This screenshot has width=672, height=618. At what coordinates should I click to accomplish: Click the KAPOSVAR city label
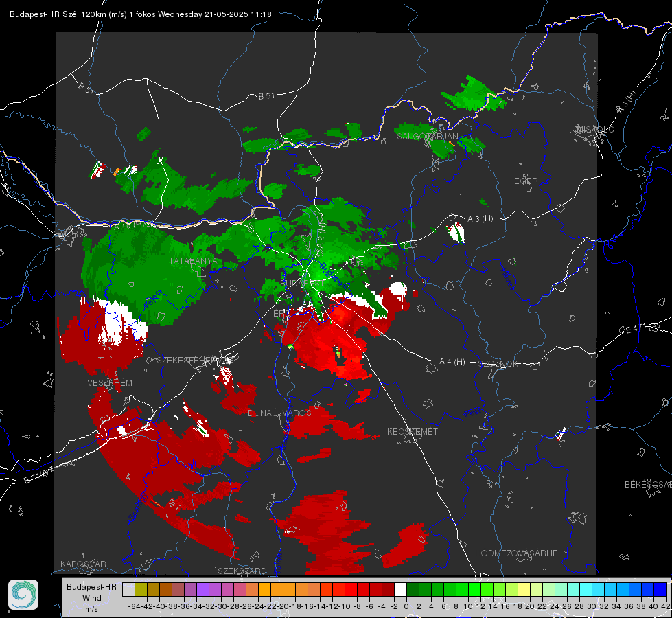tap(83, 564)
